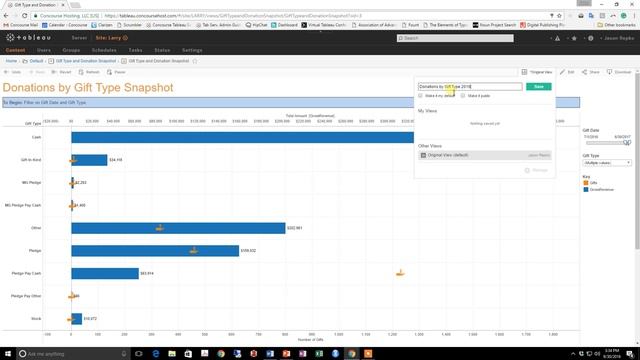This screenshot has height=360, width=640.
Task: Open Edge browser from taskbar
Action: (x=156, y=353)
